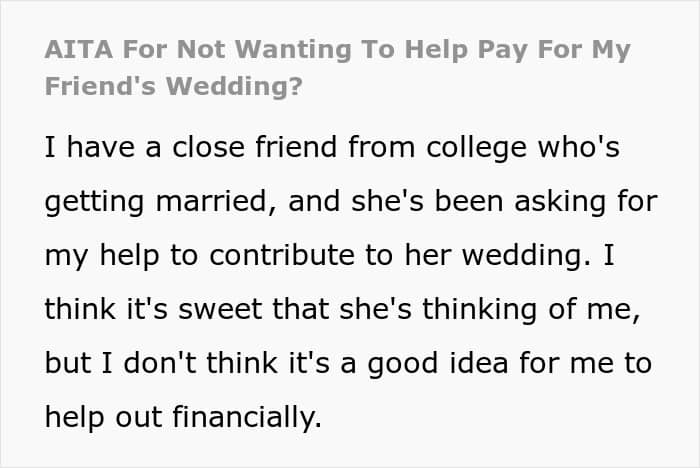Click the word "sweet" in the paragraph
Viewport: 700px width, 468px height.
point(220,309)
